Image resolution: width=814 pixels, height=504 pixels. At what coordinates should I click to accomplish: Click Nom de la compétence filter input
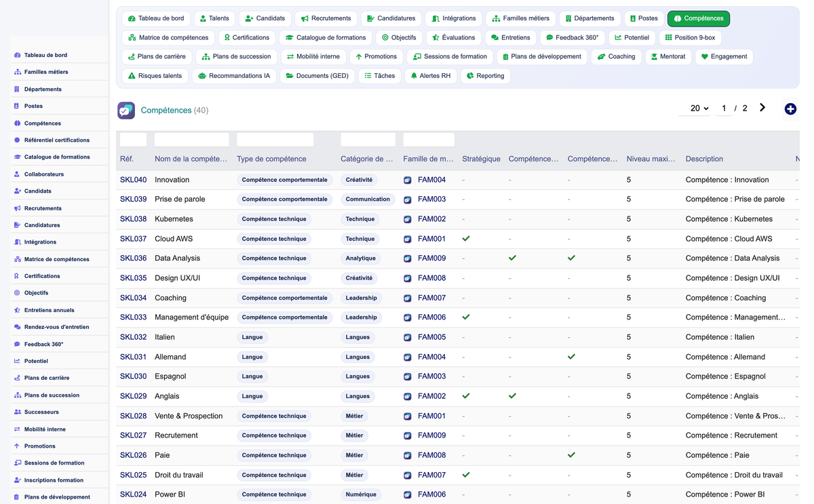191,140
